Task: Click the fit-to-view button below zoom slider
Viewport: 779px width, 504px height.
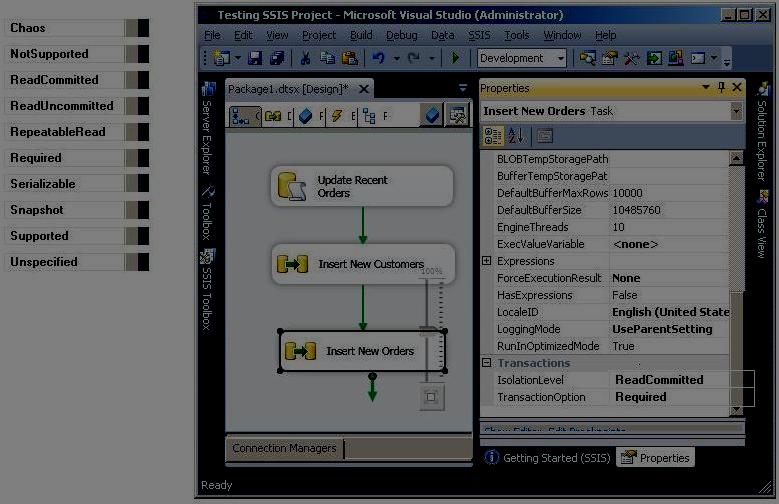Action: pos(431,397)
